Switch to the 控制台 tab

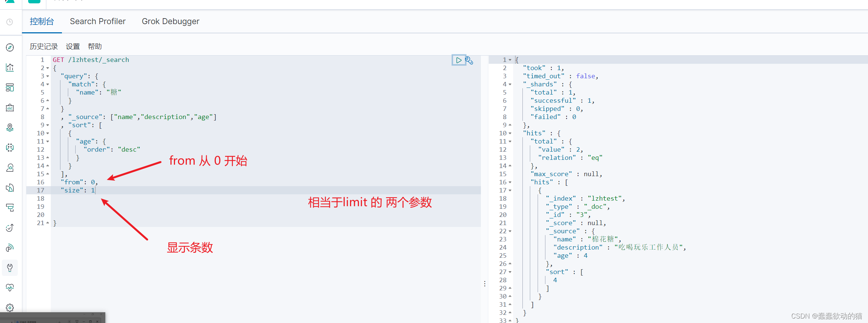[x=42, y=22]
